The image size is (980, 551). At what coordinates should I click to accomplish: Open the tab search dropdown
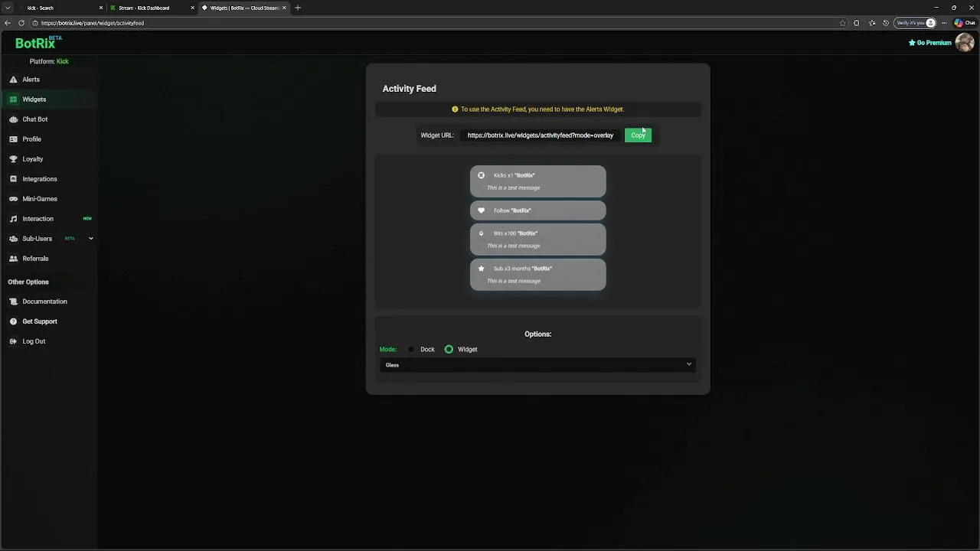pos(7,8)
